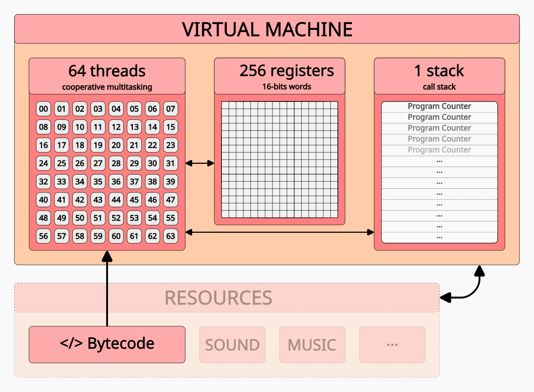Toggle the first Program Counter entry
The height and width of the screenshot is (392, 534).
pyautogui.click(x=439, y=106)
